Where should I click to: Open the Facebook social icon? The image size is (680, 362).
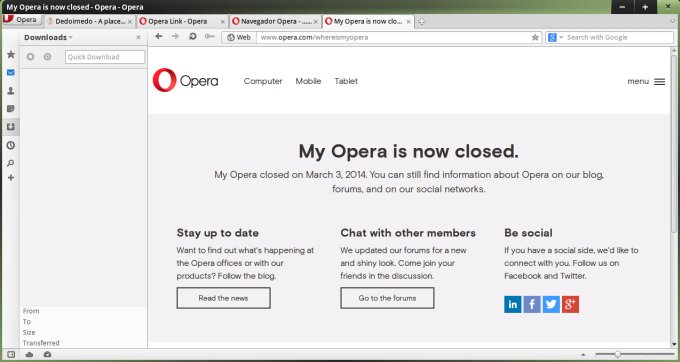(532, 304)
